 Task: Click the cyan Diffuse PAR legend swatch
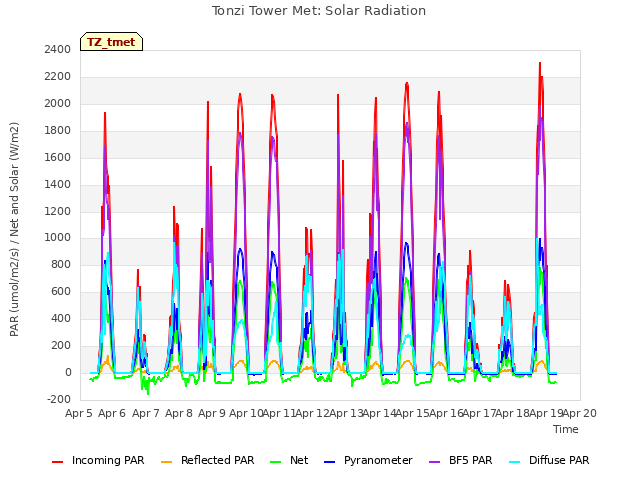coord(515,462)
